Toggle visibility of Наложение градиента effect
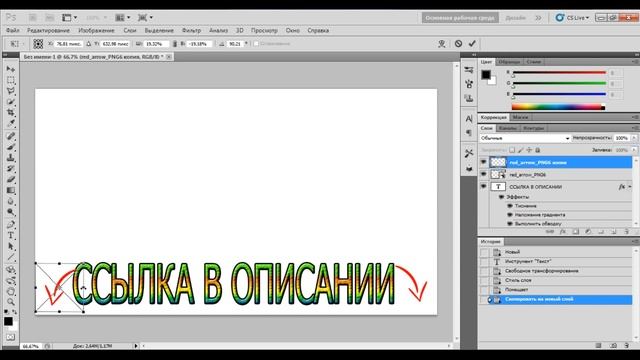 [x=509, y=215]
